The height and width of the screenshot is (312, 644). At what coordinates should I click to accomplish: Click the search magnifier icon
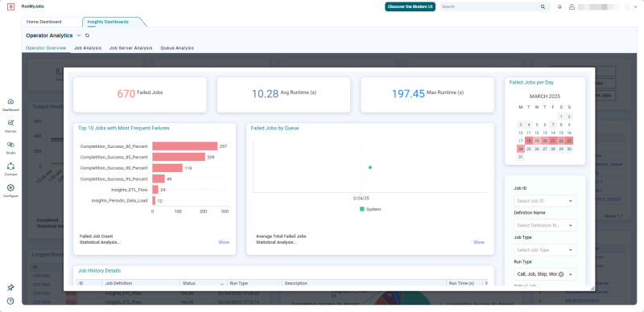543,7
